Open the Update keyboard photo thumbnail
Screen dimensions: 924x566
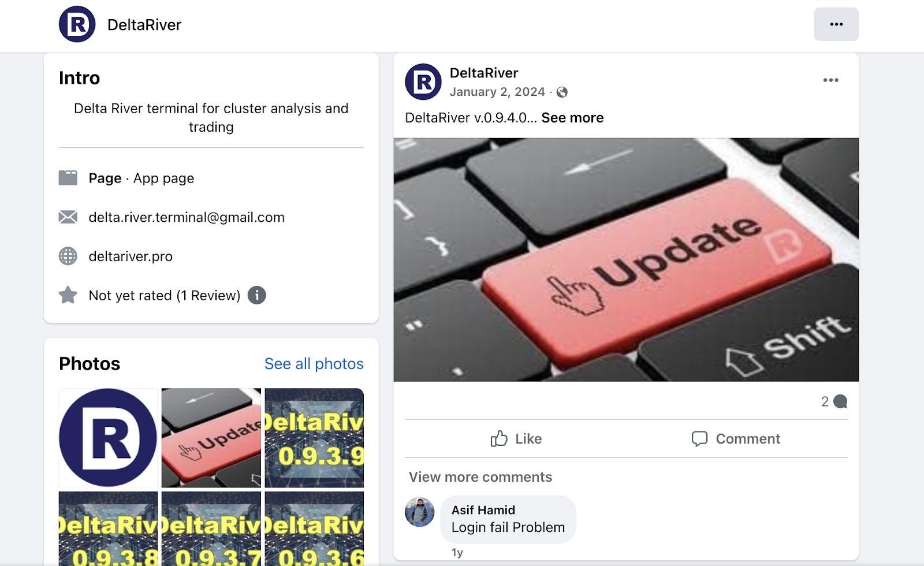(211, 438)
